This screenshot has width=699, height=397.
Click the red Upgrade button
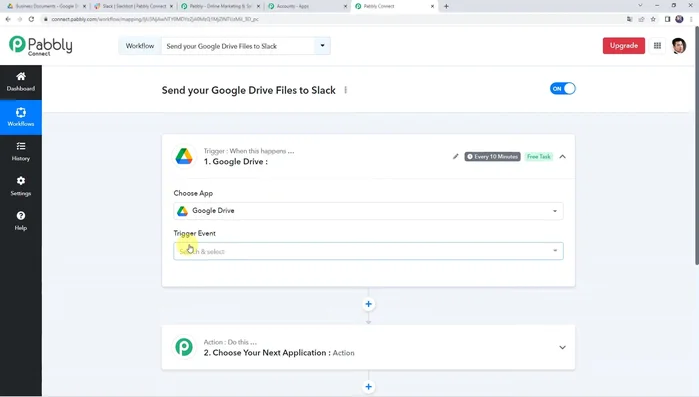624,45
